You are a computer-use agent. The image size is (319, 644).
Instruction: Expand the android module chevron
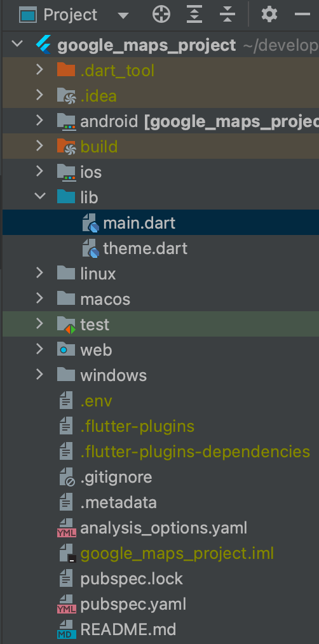(39, 120)
